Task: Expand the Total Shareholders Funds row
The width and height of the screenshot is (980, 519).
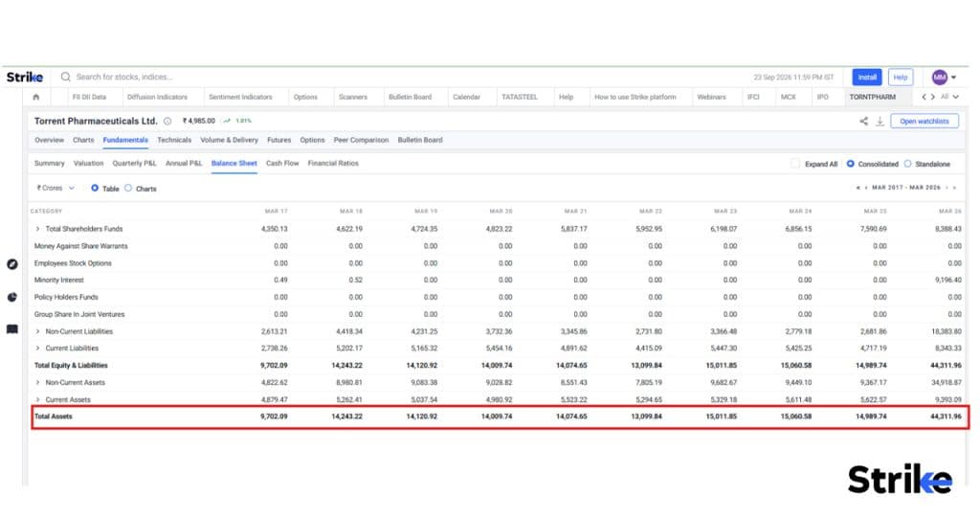Action: coord(37,229)
